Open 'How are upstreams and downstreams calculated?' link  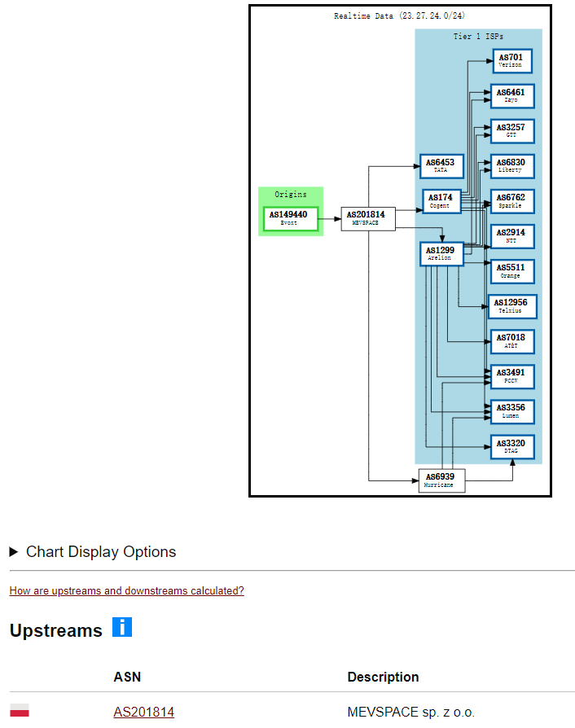(127, 590)
